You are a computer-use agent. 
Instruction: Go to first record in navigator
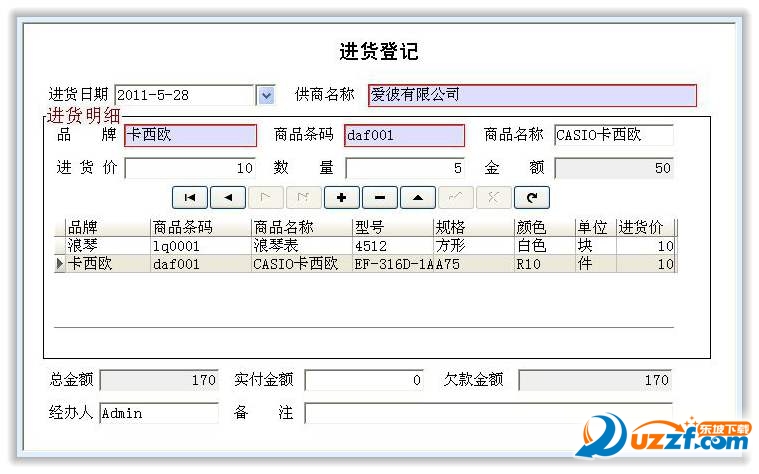190,198
